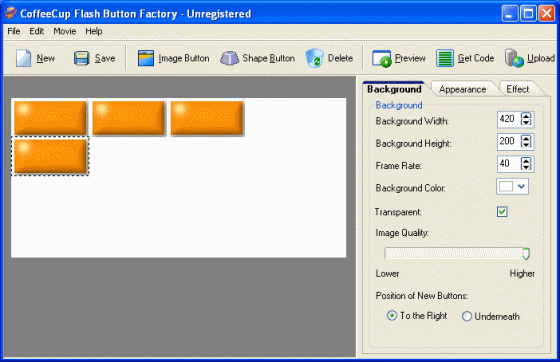Switch to the Appearance tab
Screen dimensions: 560x362
point(462,89)
